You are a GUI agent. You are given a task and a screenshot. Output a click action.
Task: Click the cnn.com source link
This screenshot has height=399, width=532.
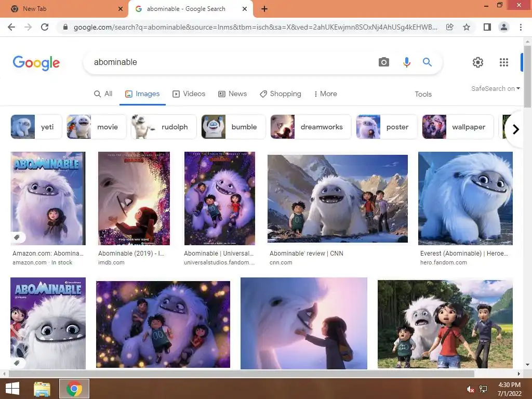pos(281,262)
